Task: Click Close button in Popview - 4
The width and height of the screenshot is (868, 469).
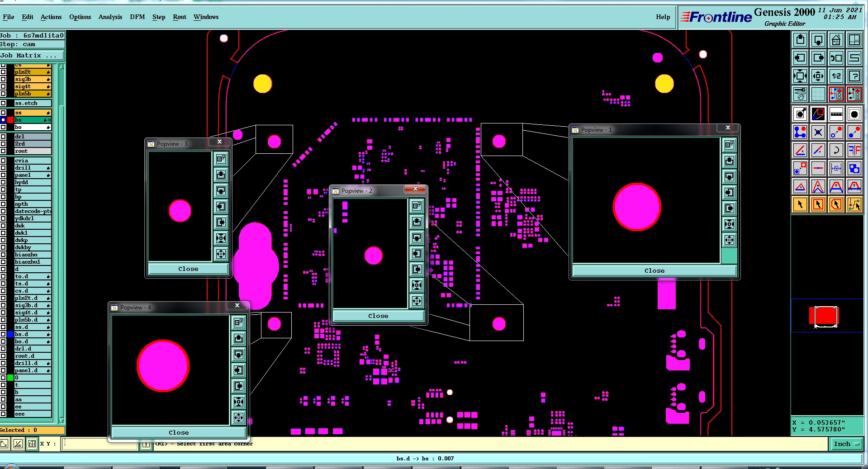Action: [179, 432]
